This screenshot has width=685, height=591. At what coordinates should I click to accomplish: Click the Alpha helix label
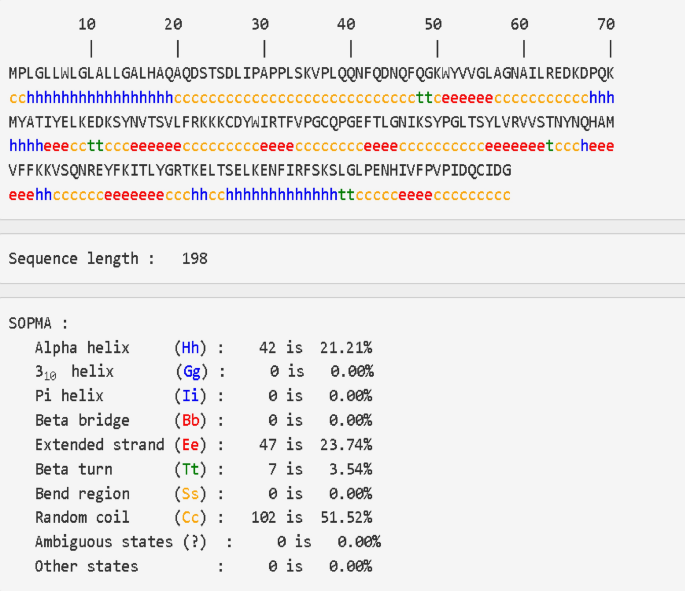coord(82,348)
